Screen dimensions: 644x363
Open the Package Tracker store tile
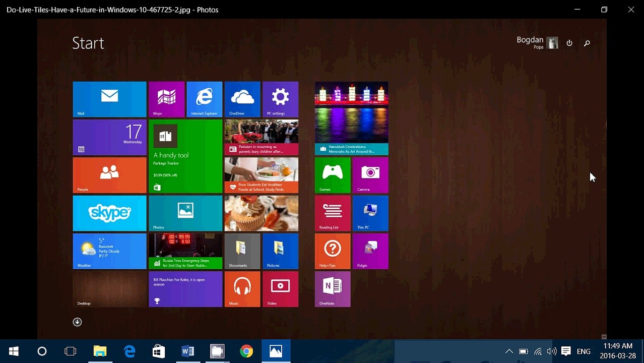point(185,156)
